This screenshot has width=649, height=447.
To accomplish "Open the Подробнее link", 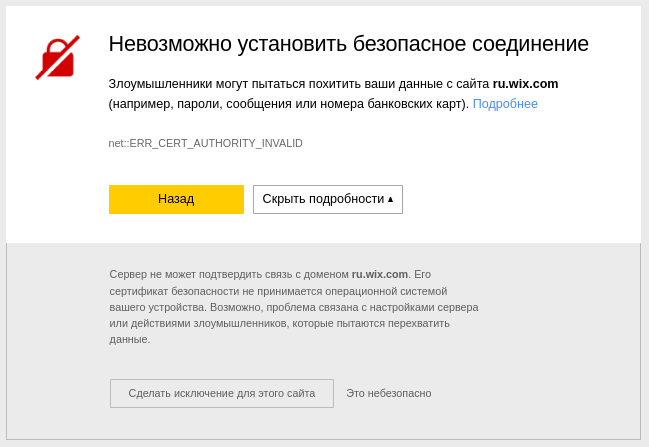I will (x=505, y=104).
